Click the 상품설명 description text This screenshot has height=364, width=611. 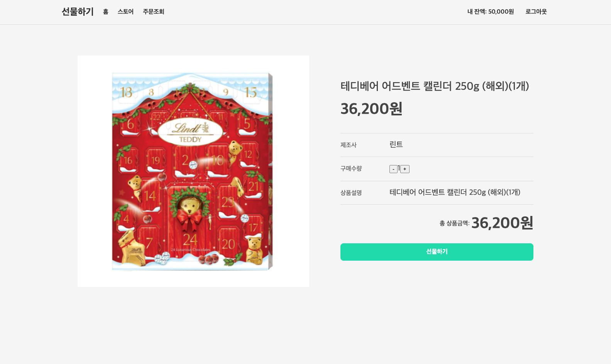pos(455,192)
